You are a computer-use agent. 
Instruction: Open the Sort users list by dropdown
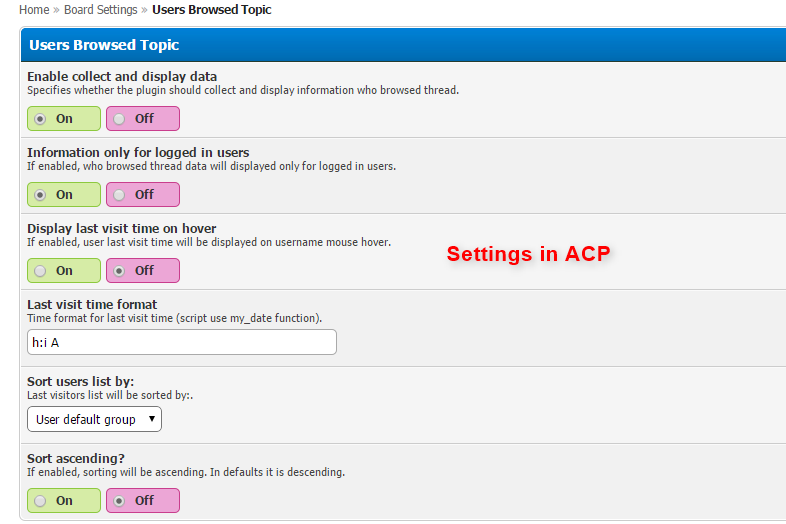(94, 419)
